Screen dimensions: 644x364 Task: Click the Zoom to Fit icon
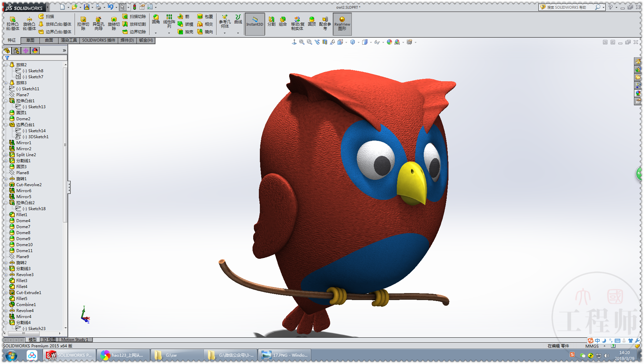[302, 42]
